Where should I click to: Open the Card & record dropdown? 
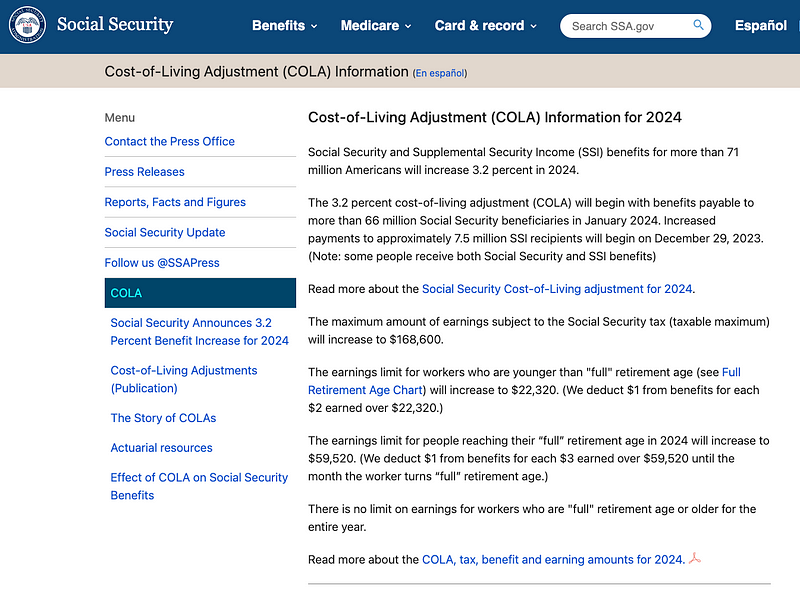click(x=486, y=26)
